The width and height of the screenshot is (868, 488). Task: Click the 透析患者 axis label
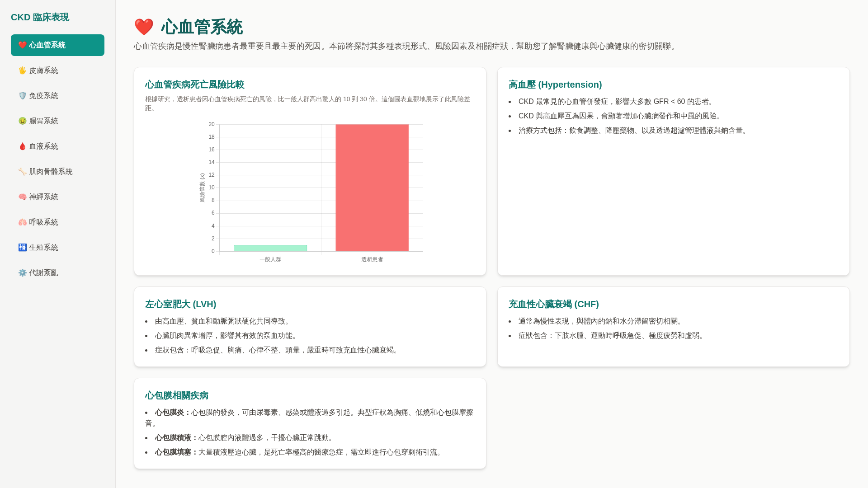click(372, 259)
